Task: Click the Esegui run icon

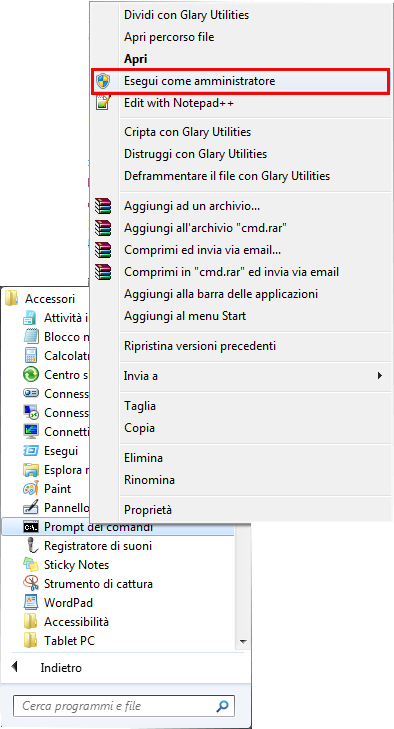Action: click(31, 451)
